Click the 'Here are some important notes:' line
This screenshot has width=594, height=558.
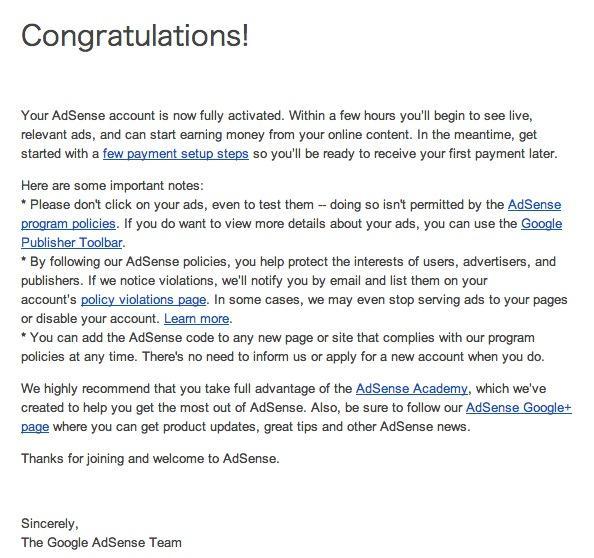(x=112, y=186)
